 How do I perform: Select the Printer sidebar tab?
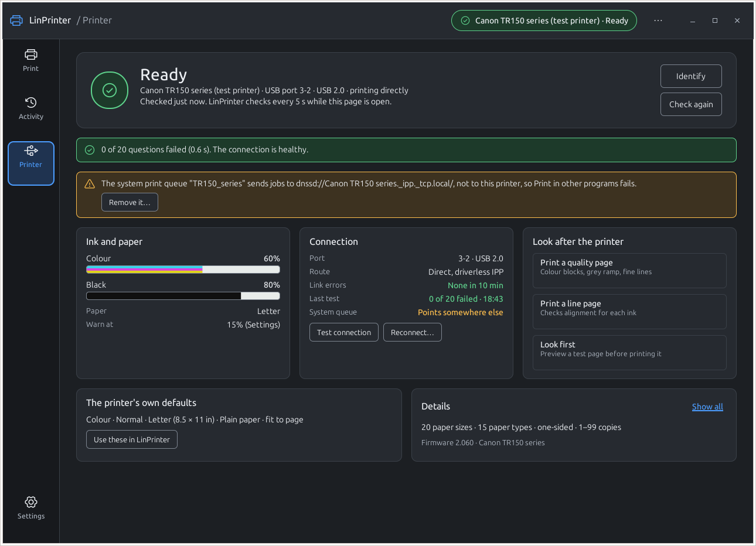31,163
